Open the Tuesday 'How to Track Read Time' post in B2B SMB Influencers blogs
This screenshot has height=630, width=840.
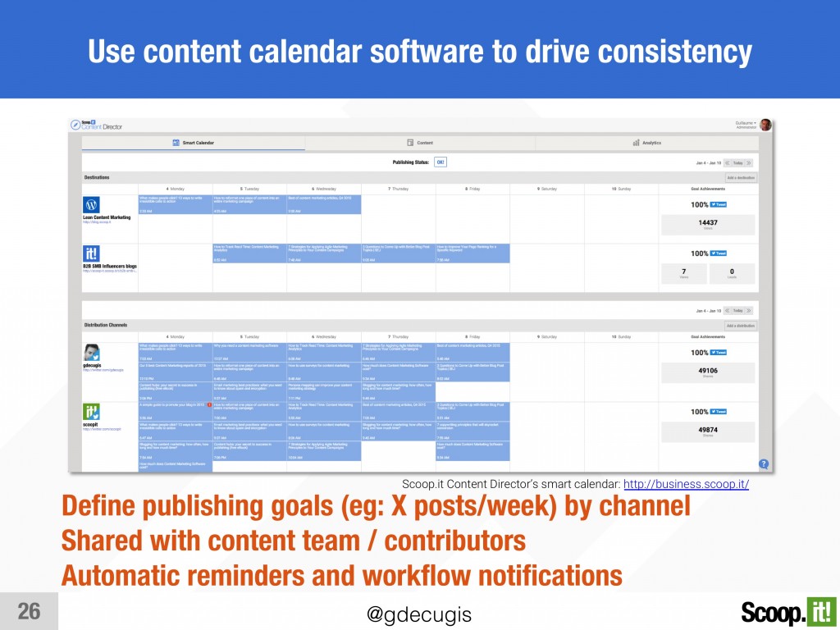point(249,253)
